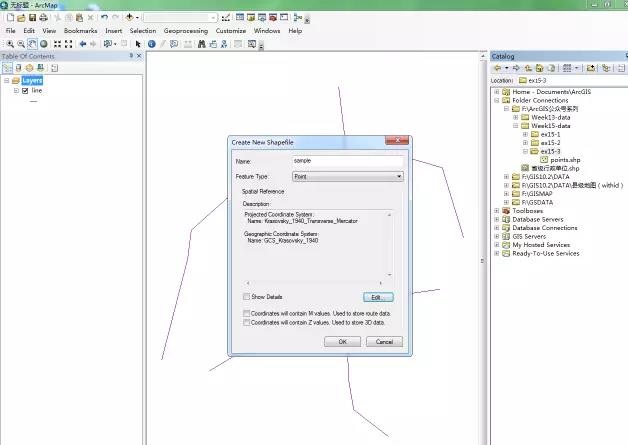Enable Coordinates will contain M values
This screenshot has height=445, width=628.
[x=246, y=313]
